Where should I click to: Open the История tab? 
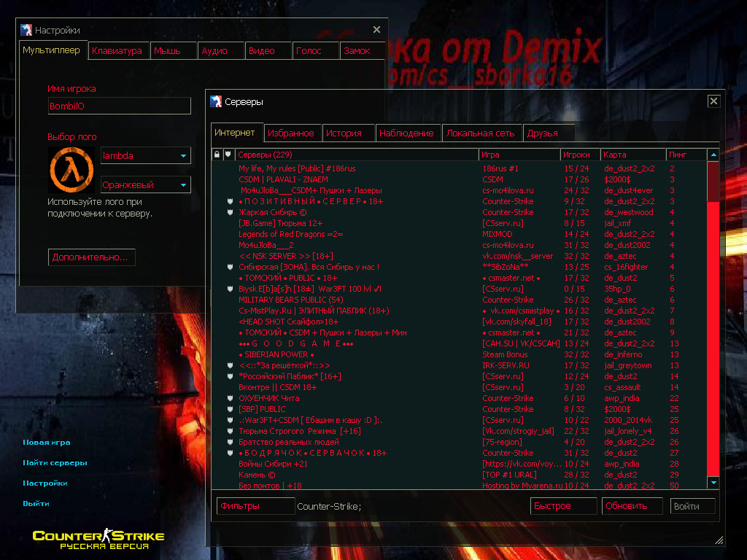pyautogui.click(x=348, y=133)
